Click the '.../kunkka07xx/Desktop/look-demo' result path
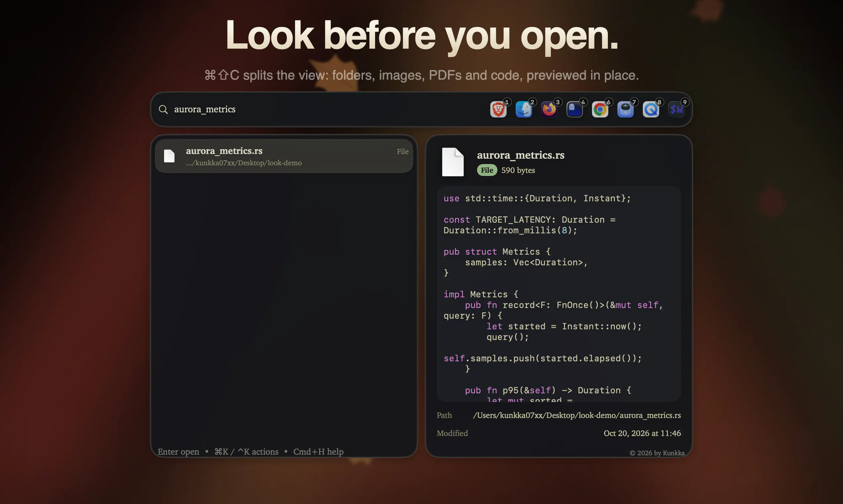The image size is (843, 504). pos(244,163)
